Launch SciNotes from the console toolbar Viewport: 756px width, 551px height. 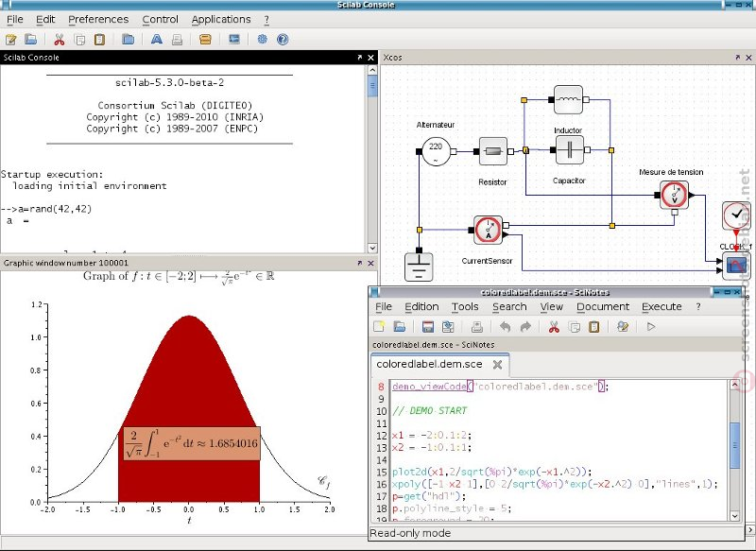10,40
